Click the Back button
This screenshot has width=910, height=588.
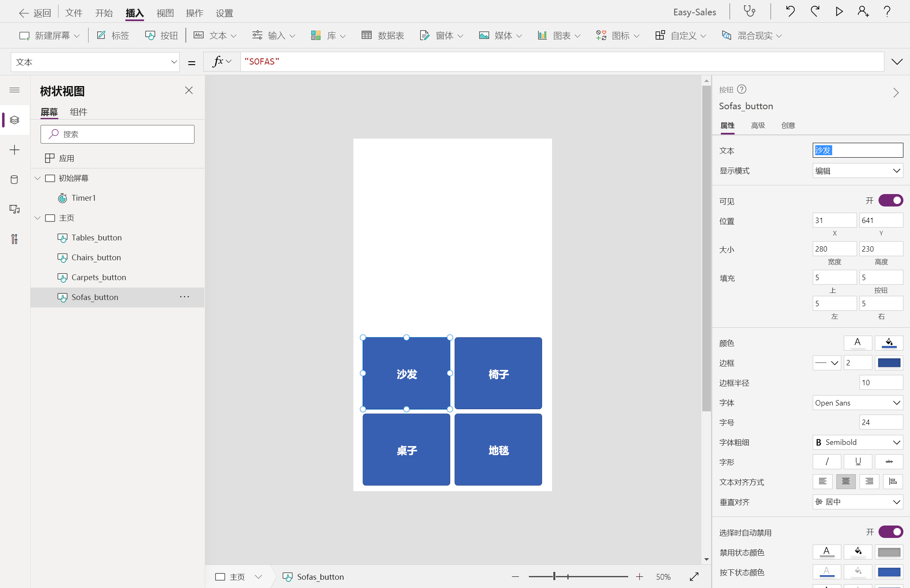point(35,13)
